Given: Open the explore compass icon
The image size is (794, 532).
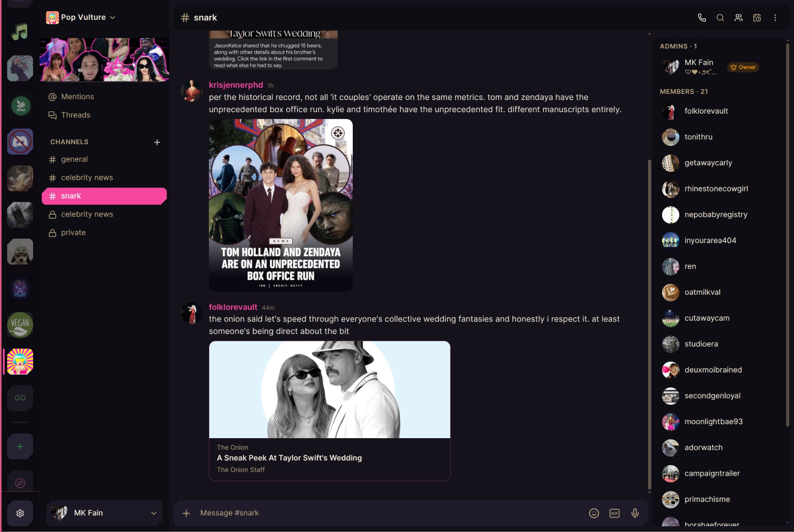Looking at the screenshot, I should click(20, 482).
